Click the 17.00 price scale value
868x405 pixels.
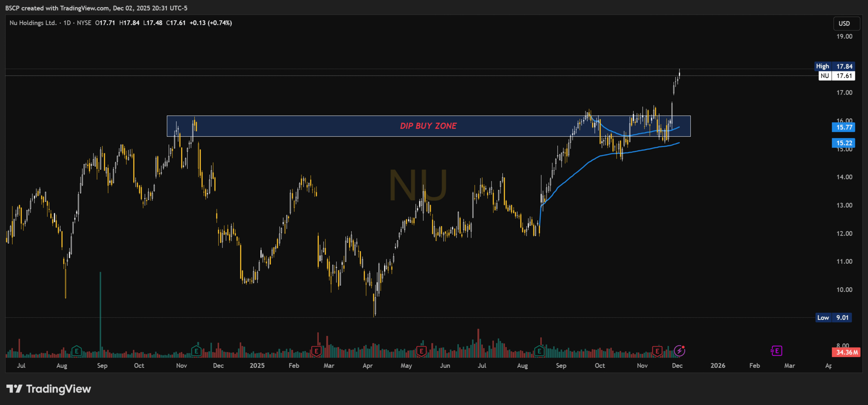[844, 92]
